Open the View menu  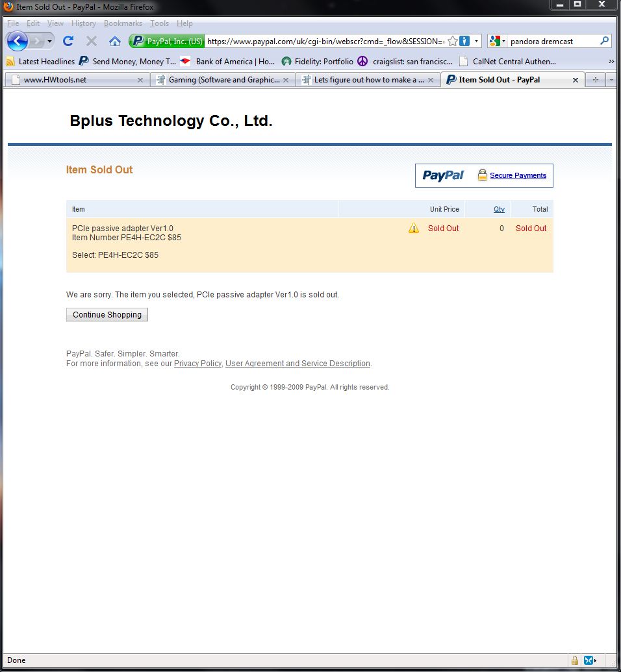point(55,23)
